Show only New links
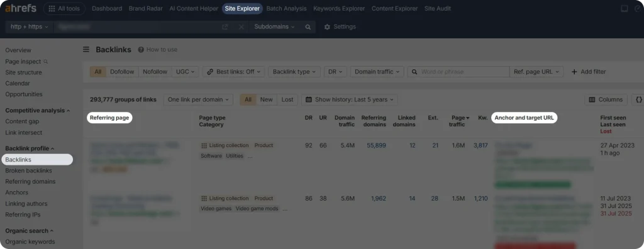 [x=266, y=99]
